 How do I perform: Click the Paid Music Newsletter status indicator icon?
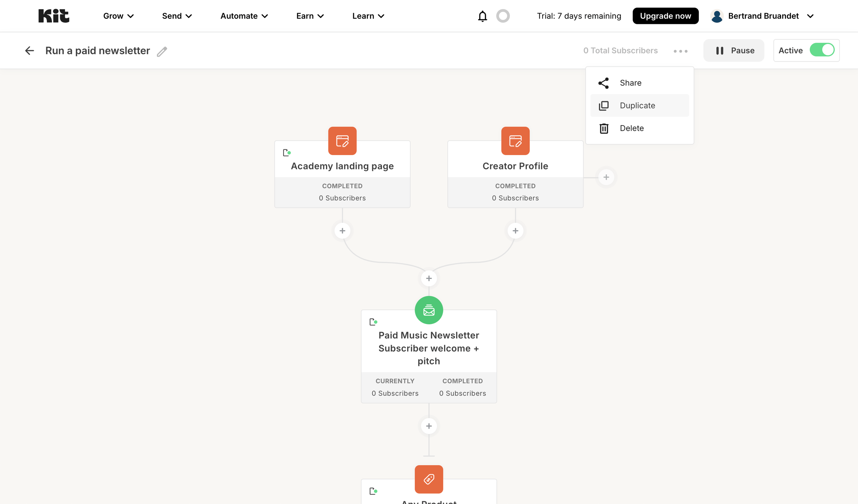(373, 322)
